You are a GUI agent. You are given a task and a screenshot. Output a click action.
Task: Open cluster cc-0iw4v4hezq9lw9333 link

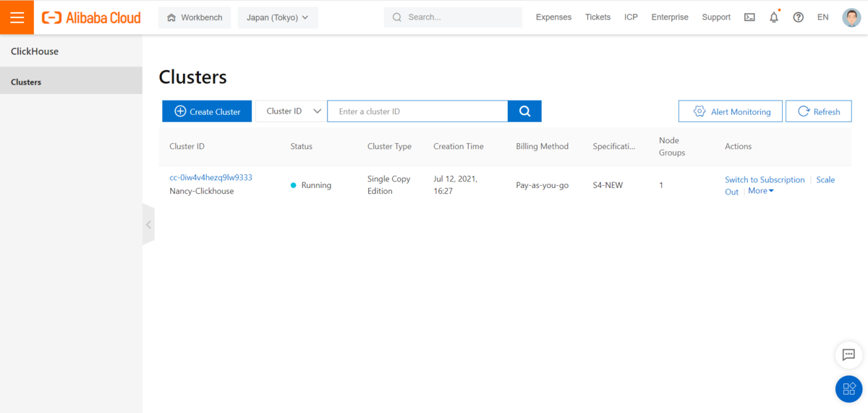210,177
